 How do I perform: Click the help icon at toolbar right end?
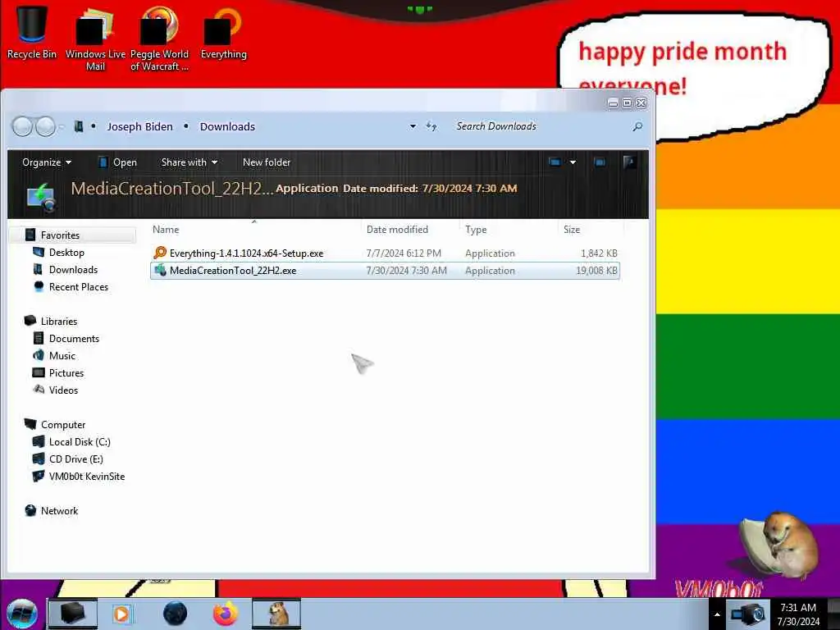click(x=629, y=162)
